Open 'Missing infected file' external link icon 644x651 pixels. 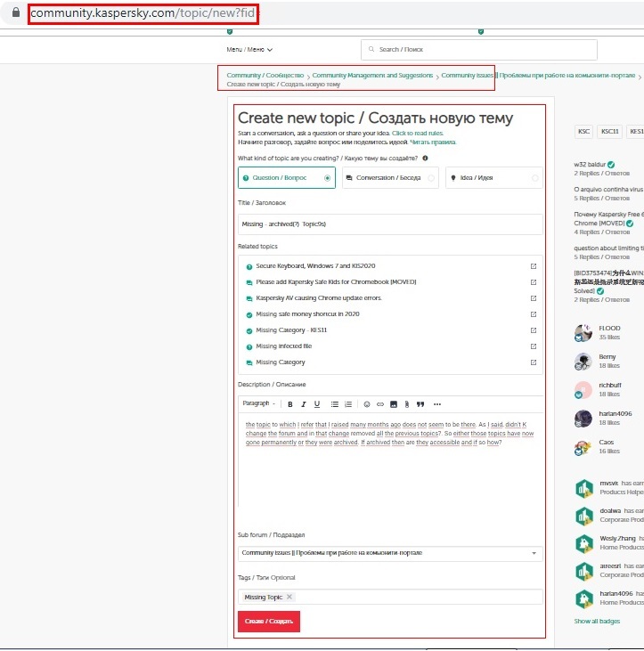[x=534, y=346]
